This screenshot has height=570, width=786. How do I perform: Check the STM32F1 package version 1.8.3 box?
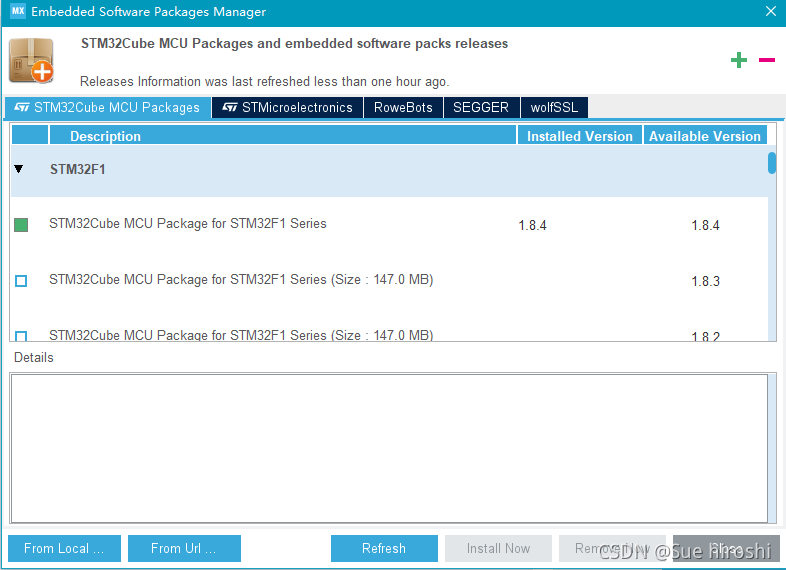coord(21,281)
